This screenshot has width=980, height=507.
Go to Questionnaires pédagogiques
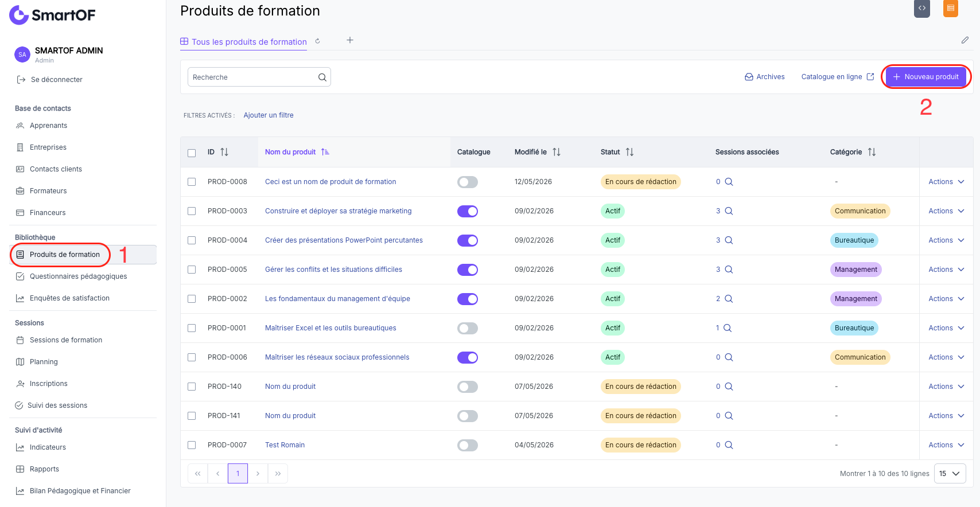[78, 276]
